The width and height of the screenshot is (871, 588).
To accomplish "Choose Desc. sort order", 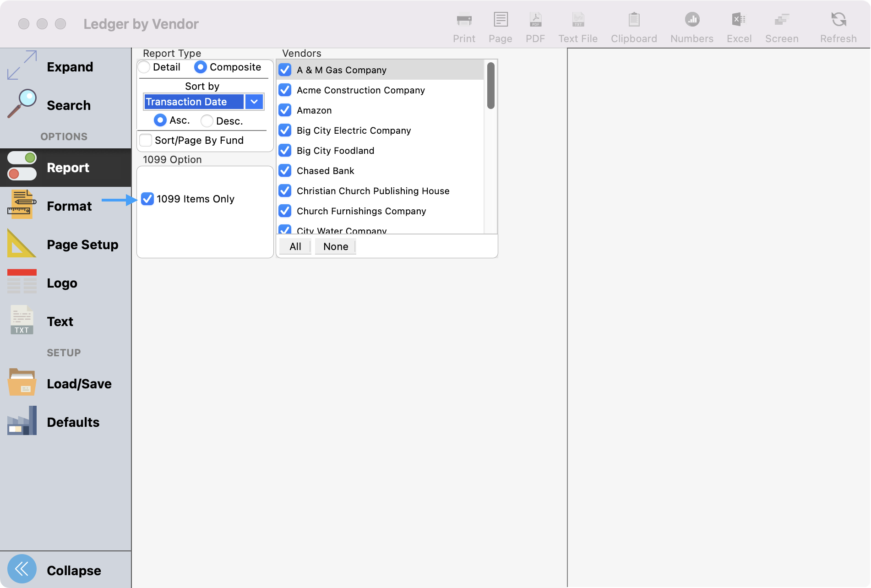I will [x=207, y=120].
